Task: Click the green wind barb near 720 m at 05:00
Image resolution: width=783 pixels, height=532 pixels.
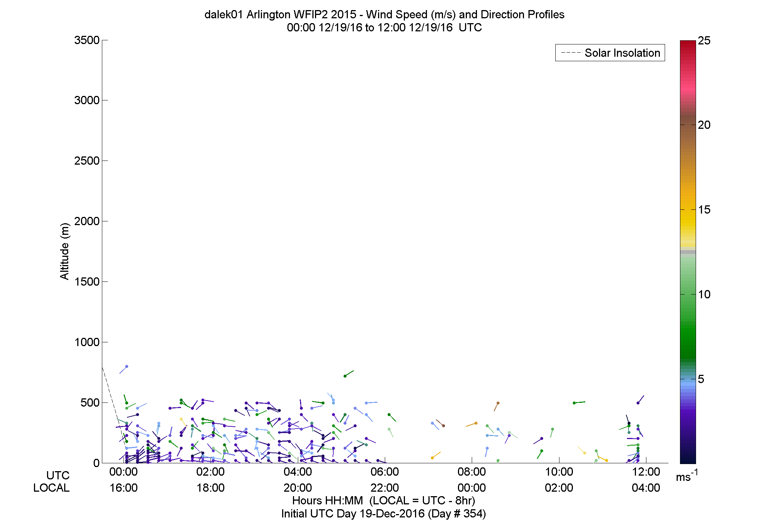Action: coord(349,373)
